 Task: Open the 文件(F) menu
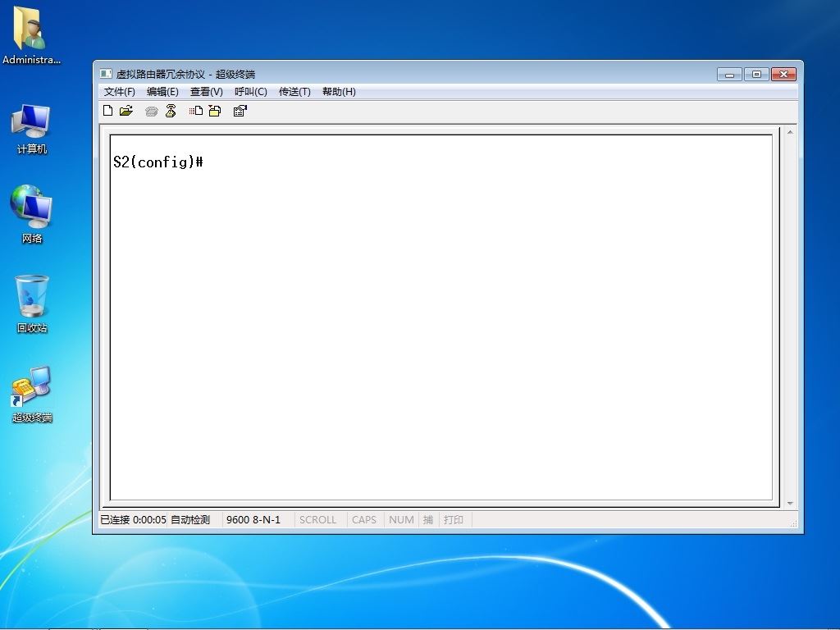[120, 92]
